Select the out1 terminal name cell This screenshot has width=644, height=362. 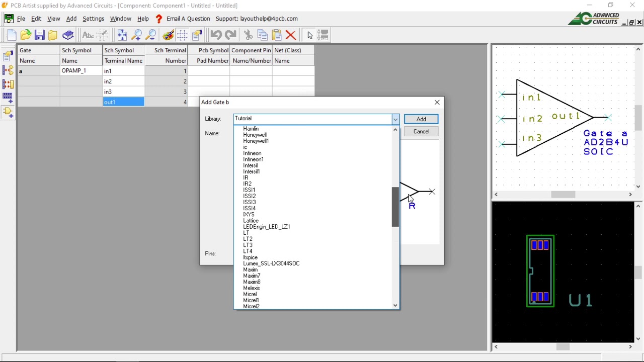click(123, 102)
